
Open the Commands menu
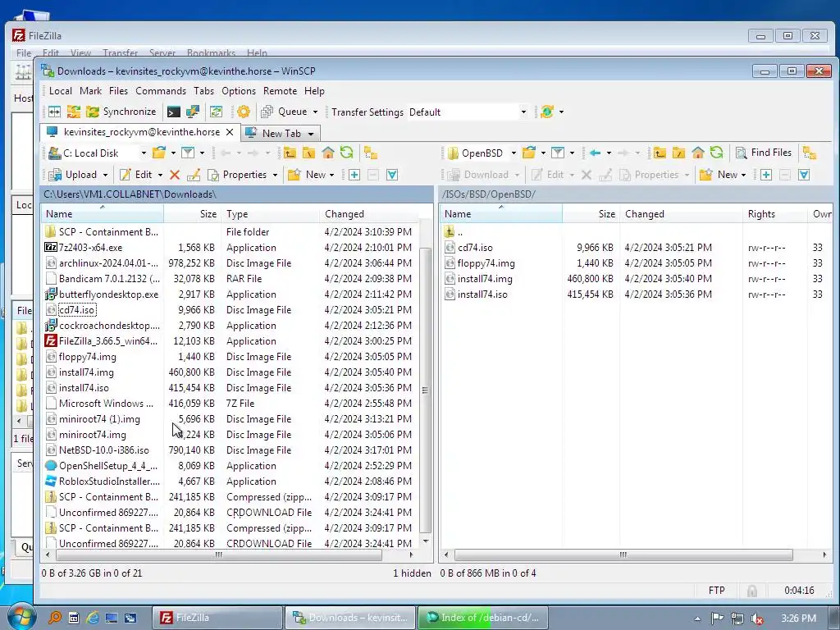(161, 91)
